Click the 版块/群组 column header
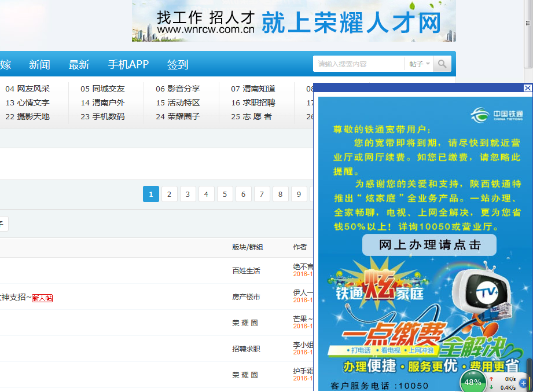Image resolution: width=533 pixels, height=392 pixels. 248,247
